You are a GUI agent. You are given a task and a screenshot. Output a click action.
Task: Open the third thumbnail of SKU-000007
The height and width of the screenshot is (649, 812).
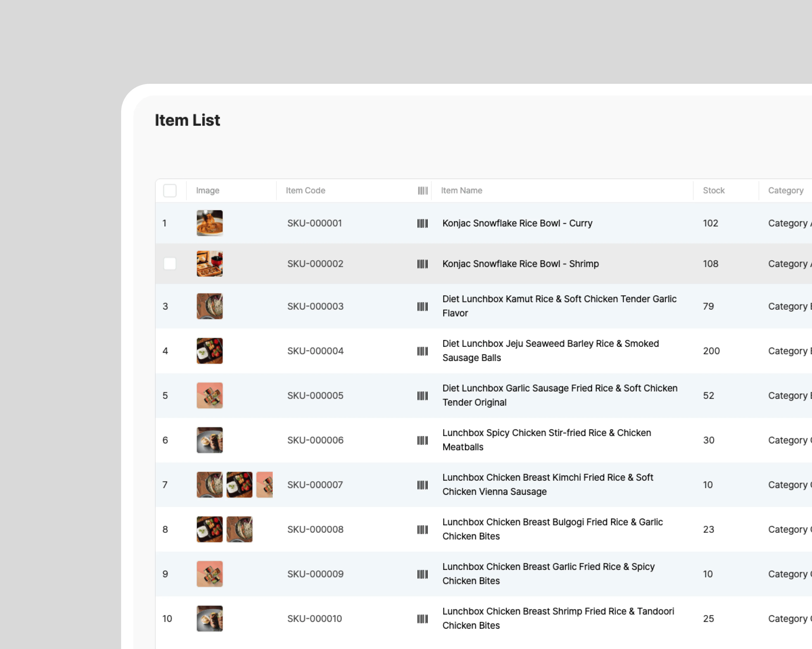point(264,485)
